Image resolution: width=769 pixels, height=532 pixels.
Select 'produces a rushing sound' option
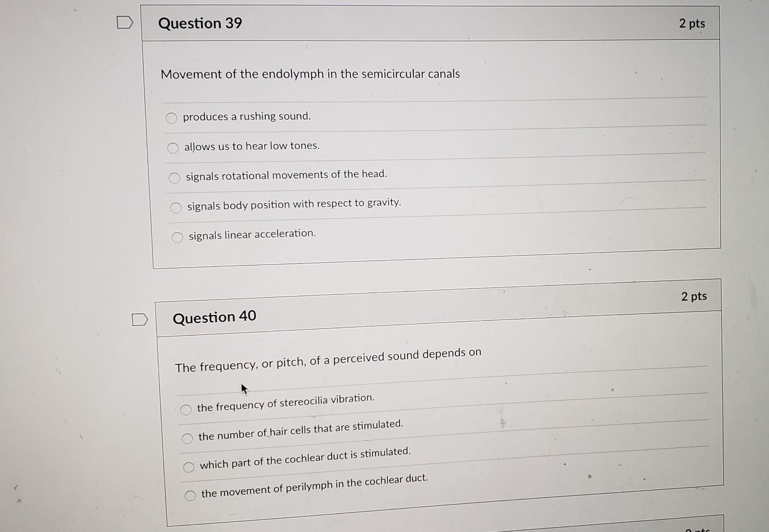[171, 118]
